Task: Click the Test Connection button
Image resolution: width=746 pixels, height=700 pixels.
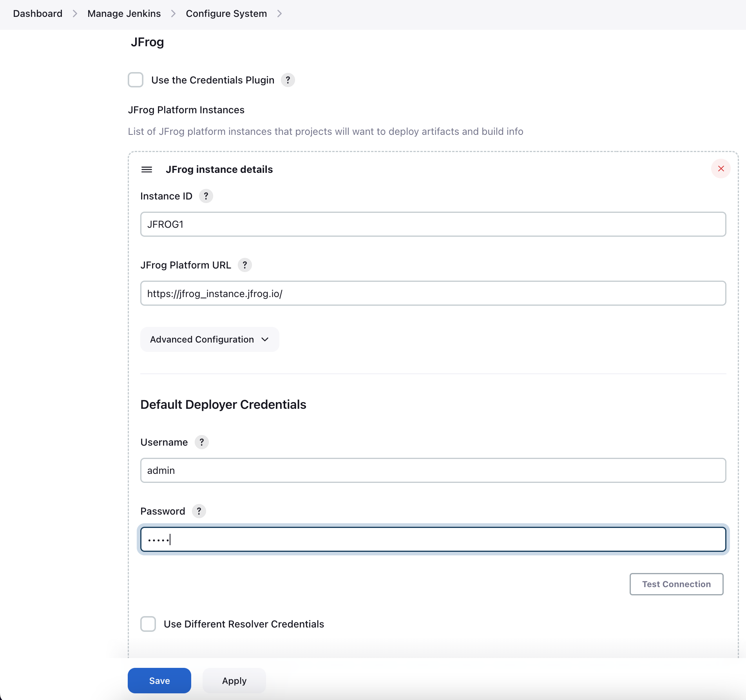Action: pos(676,584)
